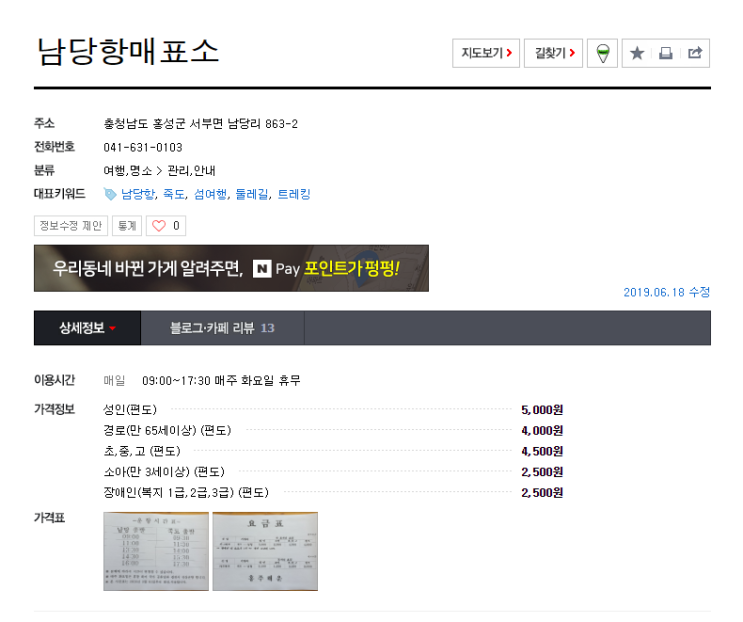Screen dimensions: 743x622
Task: Open keyword link 죽도
Action: 173,194
